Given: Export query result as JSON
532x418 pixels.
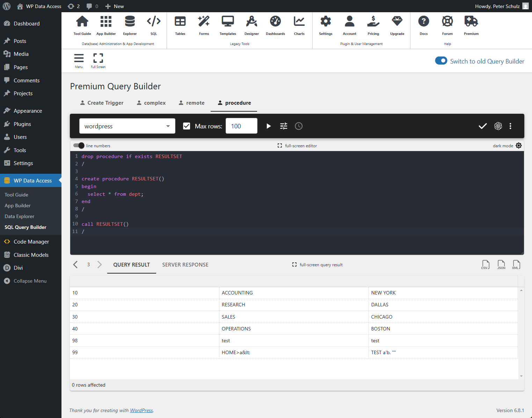Looking at the screenshot, I should [501, 265].
